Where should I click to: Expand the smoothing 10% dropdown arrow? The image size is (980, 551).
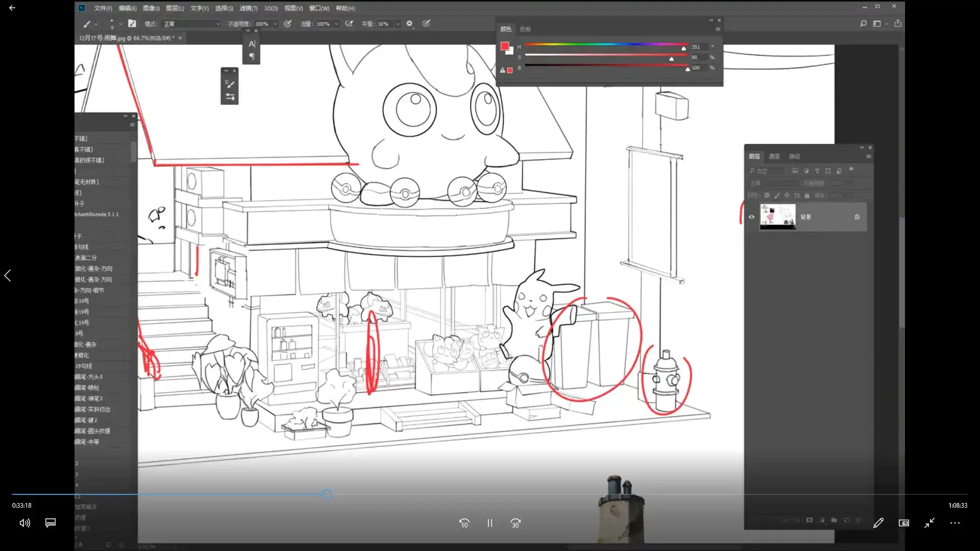pos(398,24)
